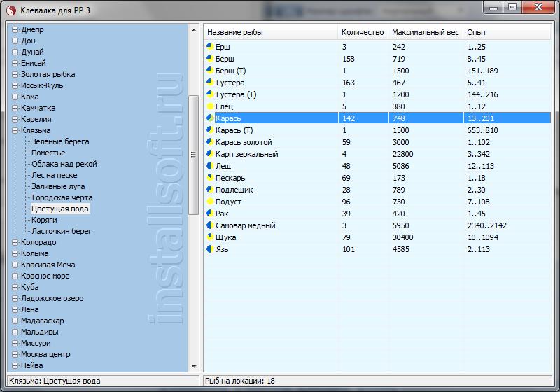
Task: Click the app icon in the title bar
Action: (x=11, y=10)
